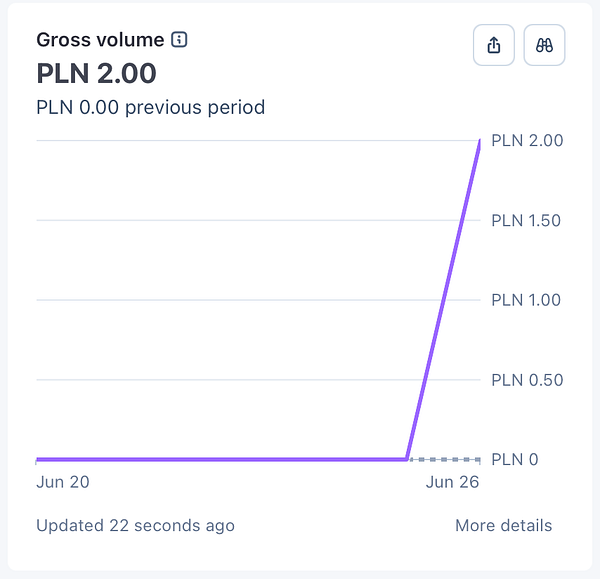Click the Jun 20 axis label

(x=63, y=482)
